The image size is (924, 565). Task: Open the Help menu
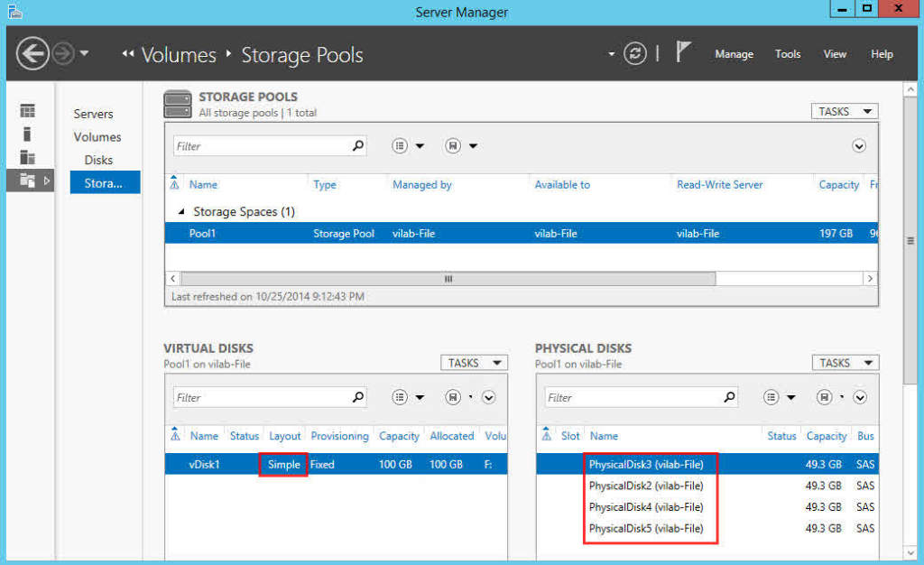coord(882,54)
